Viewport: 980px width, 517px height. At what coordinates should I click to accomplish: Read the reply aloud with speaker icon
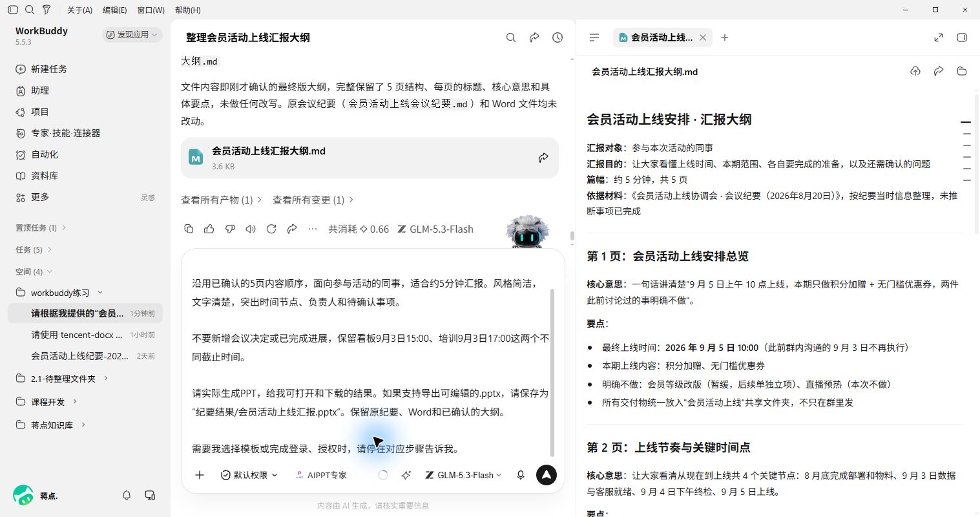[x=251, y=229]
